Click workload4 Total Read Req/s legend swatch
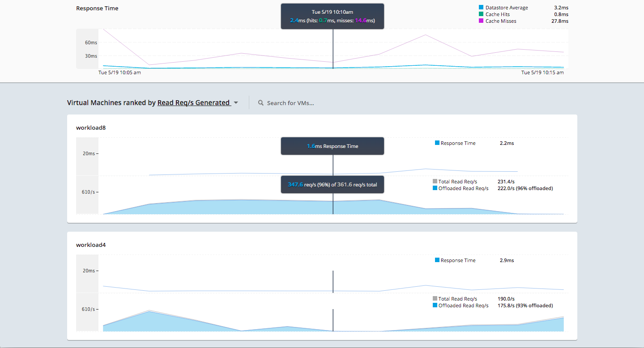This screenshot has width=644, height=348. pos(435,299)
